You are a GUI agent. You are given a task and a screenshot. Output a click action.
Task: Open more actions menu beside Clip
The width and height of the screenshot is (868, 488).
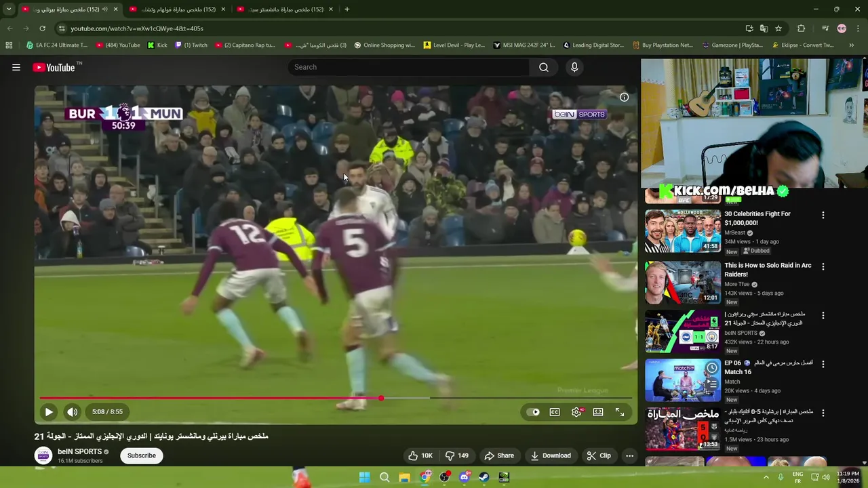(x=629, y=455)
